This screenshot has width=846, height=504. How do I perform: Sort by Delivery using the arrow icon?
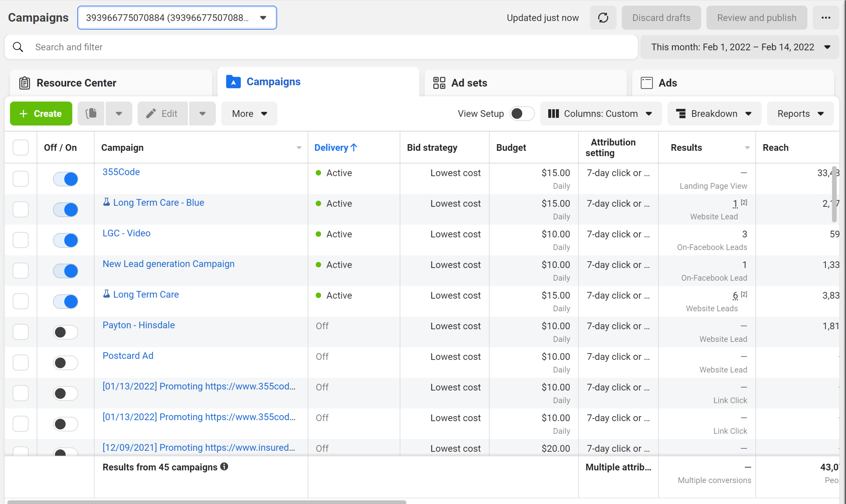point(354,147)
